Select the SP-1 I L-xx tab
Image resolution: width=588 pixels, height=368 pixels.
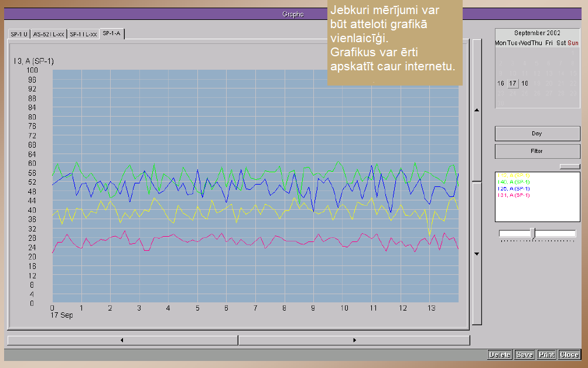pyautogui.click(x=83, y=34)
